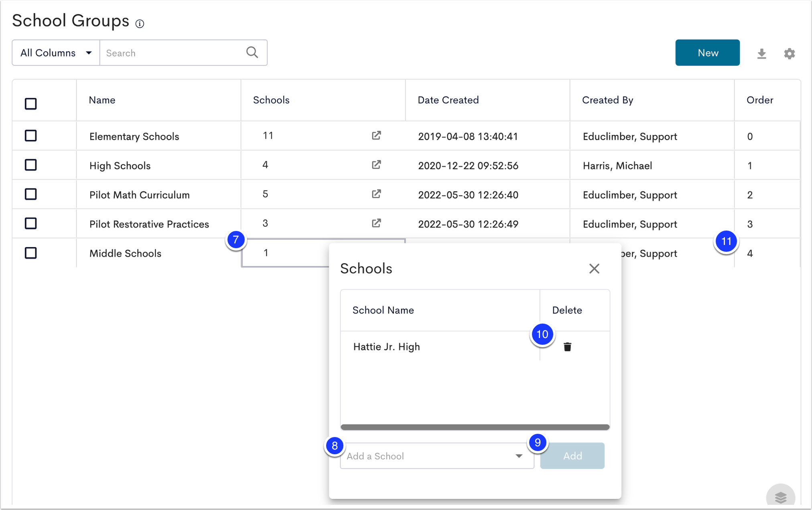This screenshot has width=812, height=510.
Task: Open schools popup for Elementary Schools
Action: pyautogui.click(x=376, y=136)
